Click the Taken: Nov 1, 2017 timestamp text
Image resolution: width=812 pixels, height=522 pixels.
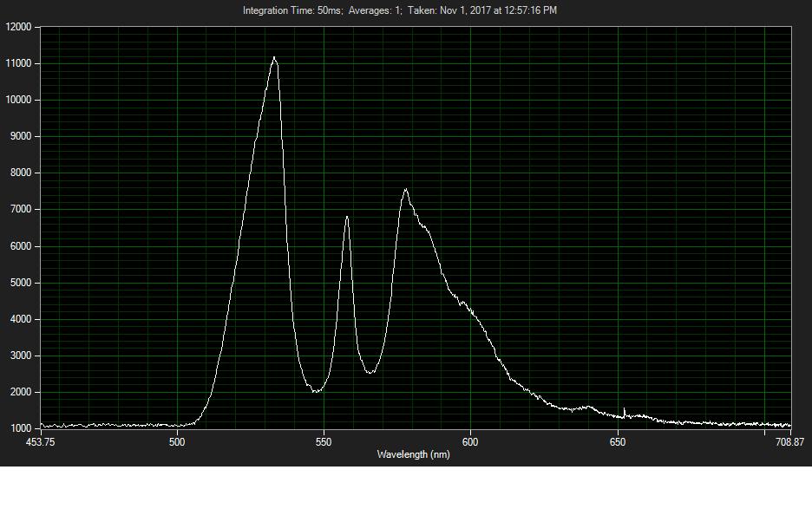[482, 10]
